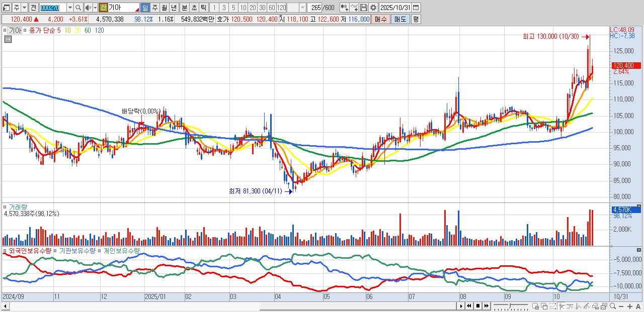
Task: Select the 10 interval button
Action: 243,8
